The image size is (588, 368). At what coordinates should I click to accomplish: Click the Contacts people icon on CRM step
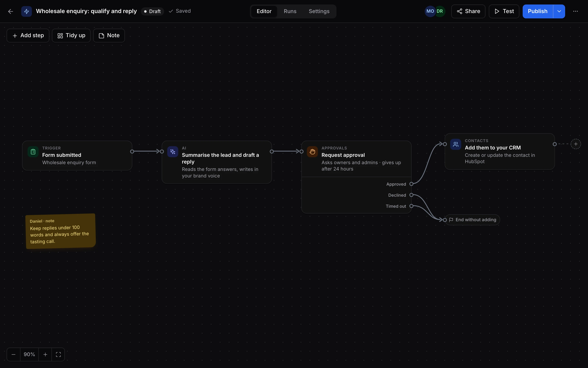[455, 145]
